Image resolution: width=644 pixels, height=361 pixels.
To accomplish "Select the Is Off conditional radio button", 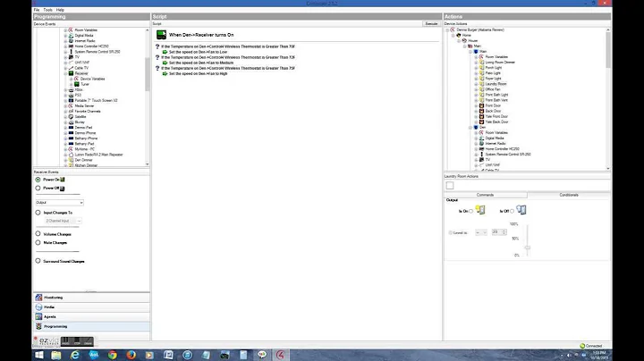I will click(512, 211).
